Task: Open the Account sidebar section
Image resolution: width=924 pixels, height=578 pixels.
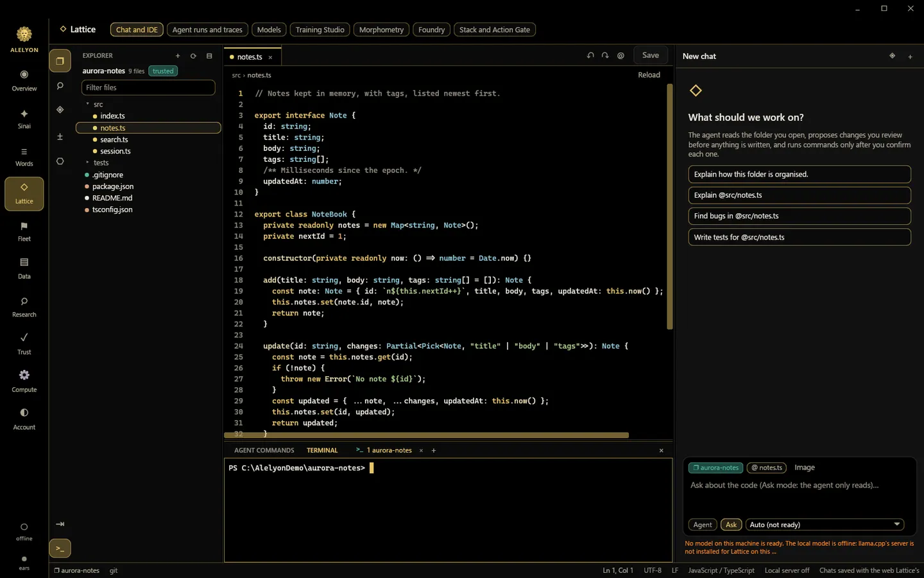Action: pos(24,419)
